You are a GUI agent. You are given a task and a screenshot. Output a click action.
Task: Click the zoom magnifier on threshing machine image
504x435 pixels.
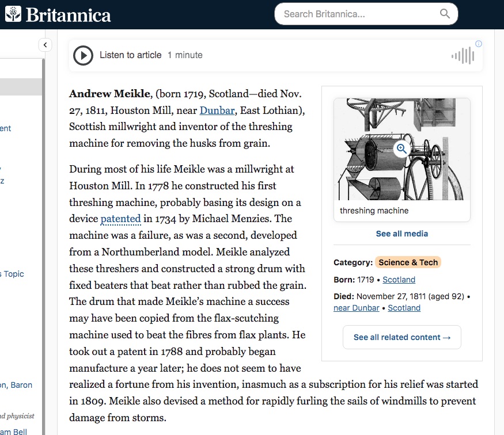(401, 149)
